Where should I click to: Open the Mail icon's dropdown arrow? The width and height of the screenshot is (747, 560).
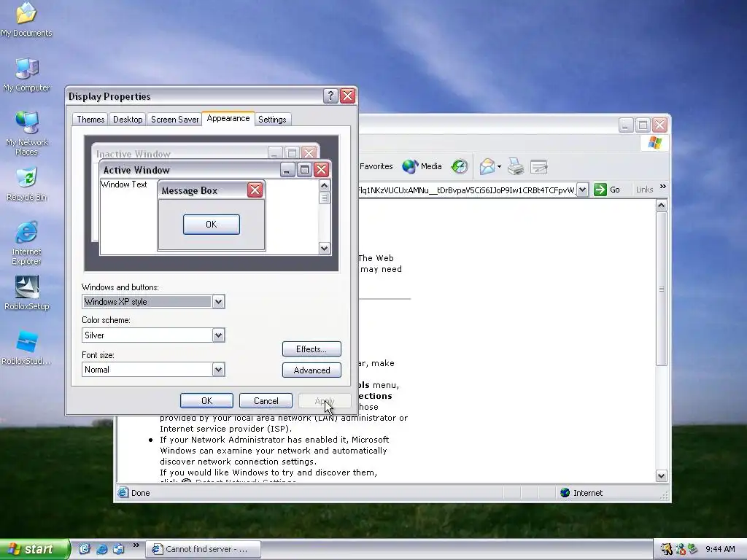pos(499,167)
